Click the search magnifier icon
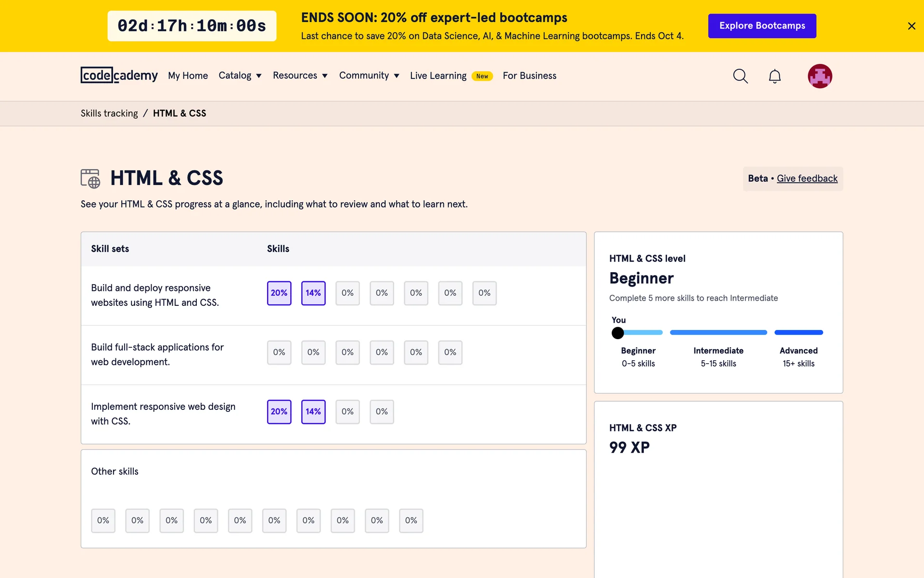Screen dimensions: 924x578 [740, 76]
